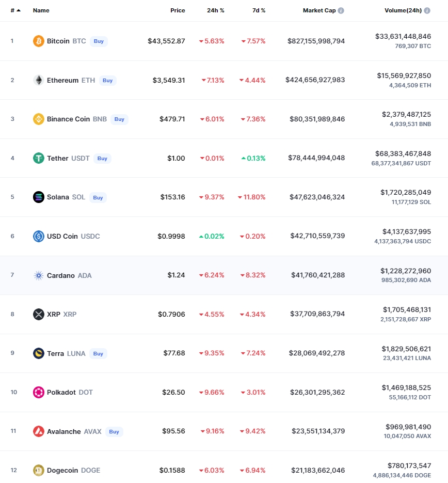Click the XRP black logo icon
The height and width of the screenshot is (483, 448).
[39, 314]
